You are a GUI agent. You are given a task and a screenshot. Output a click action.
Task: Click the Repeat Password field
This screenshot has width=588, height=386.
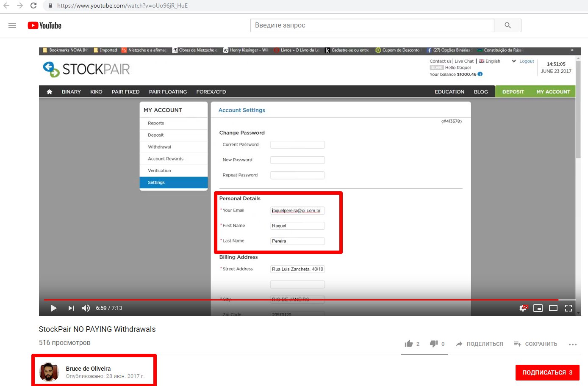297,175
